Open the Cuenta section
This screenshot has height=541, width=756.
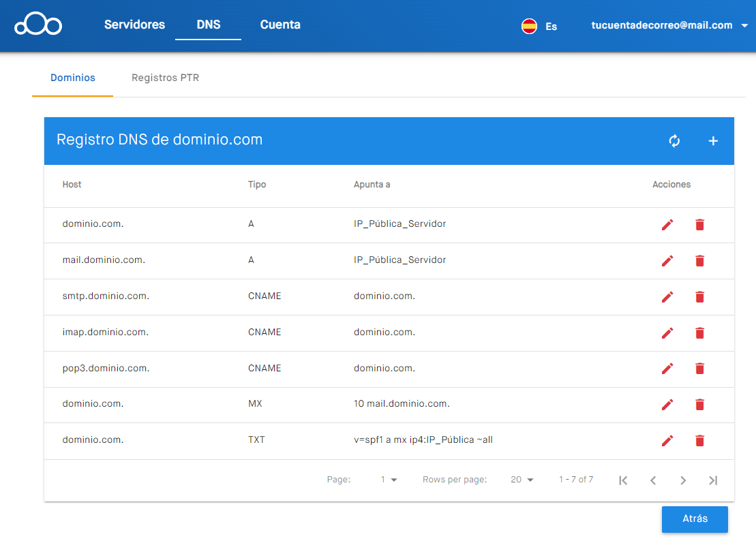[x=280, y=25]
